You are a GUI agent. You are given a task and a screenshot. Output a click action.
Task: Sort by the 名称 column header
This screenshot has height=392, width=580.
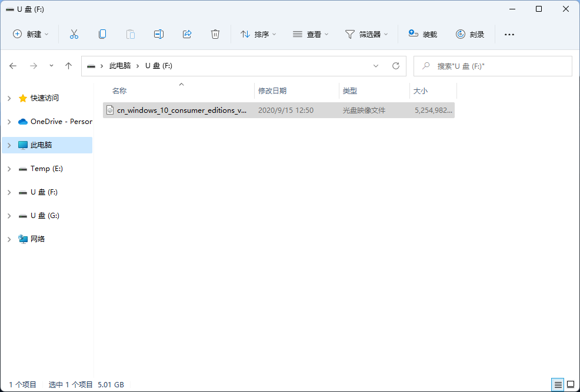point(119,91)
